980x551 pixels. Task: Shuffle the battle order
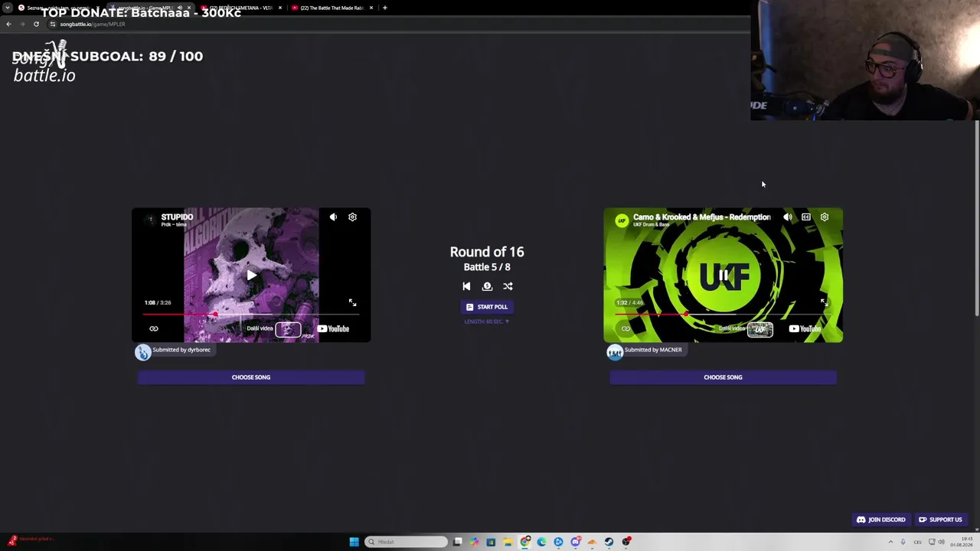[508, 286]
